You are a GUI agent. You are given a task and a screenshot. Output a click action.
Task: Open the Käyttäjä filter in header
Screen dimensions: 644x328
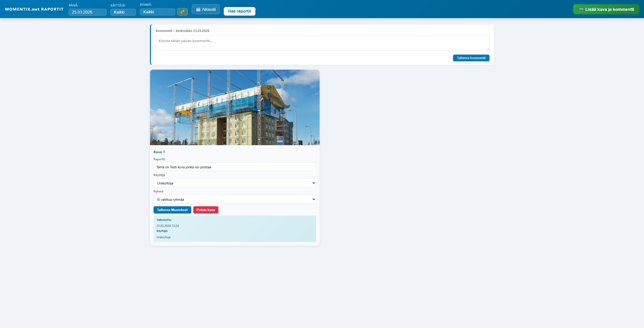tap(123, 12)
